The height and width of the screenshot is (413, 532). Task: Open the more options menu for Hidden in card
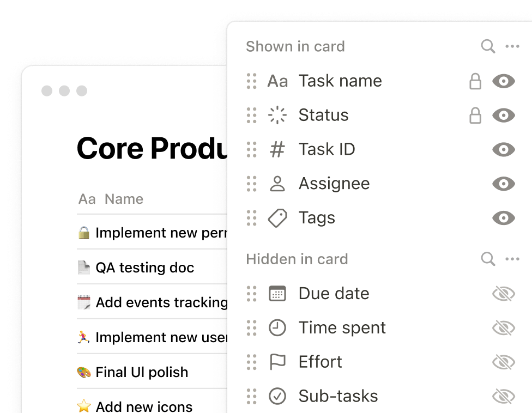512,259
